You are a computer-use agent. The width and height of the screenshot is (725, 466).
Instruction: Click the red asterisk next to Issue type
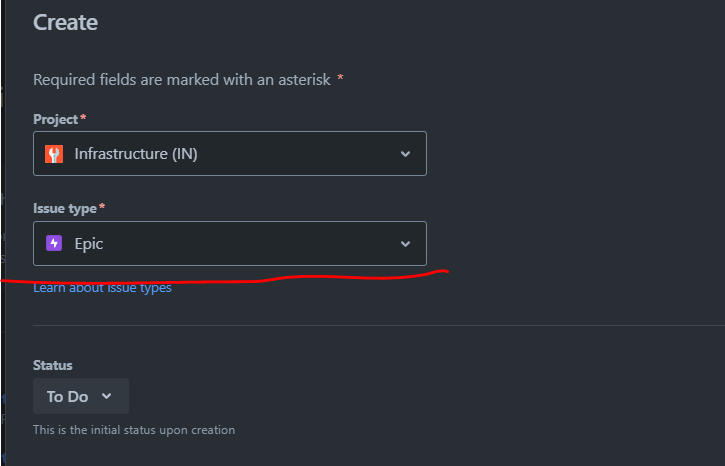click(x=102, y=207)
